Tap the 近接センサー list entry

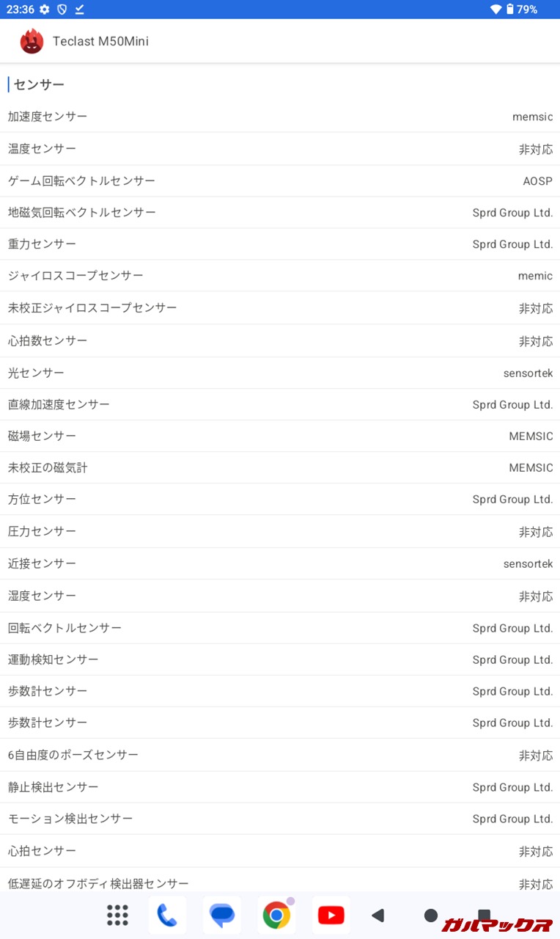[x=280, y=563]
